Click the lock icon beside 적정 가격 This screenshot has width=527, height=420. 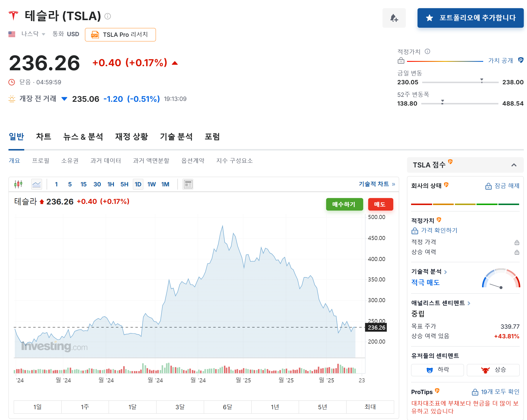pyautogui.click(x=517, y=242)
